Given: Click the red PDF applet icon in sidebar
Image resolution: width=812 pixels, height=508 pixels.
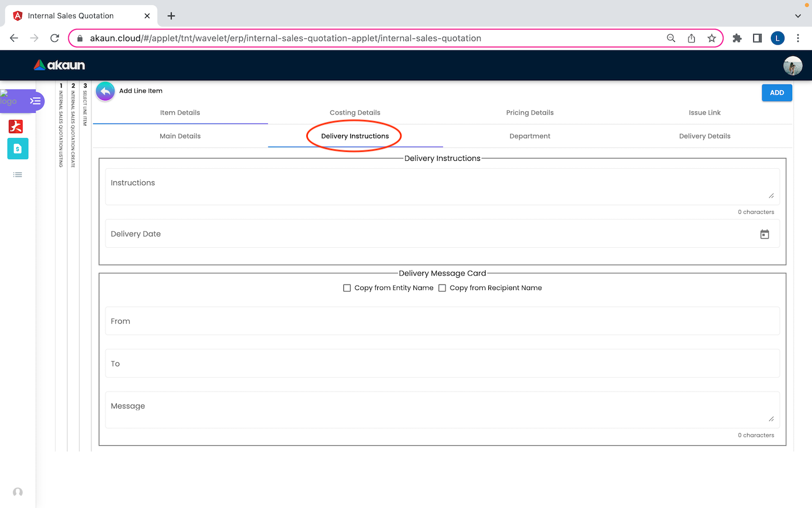Looking at the screenshot, I should click(x=16, y=126).
